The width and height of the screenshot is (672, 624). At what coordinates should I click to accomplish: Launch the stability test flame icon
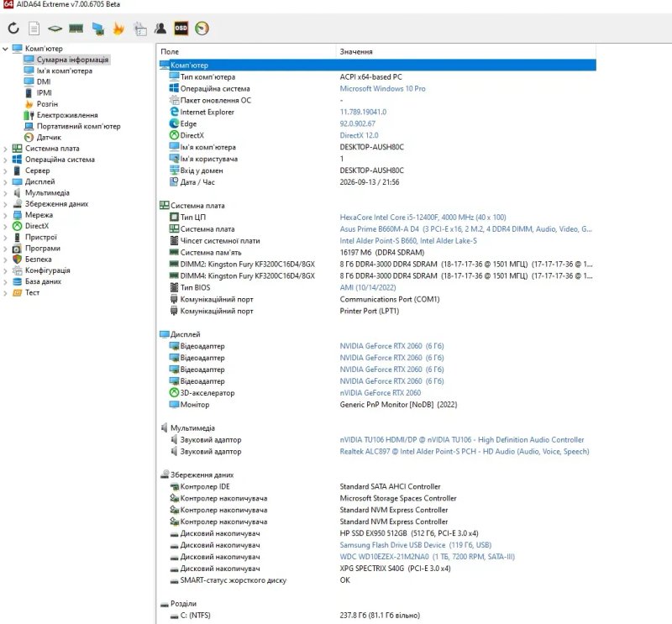coord(118,29)
